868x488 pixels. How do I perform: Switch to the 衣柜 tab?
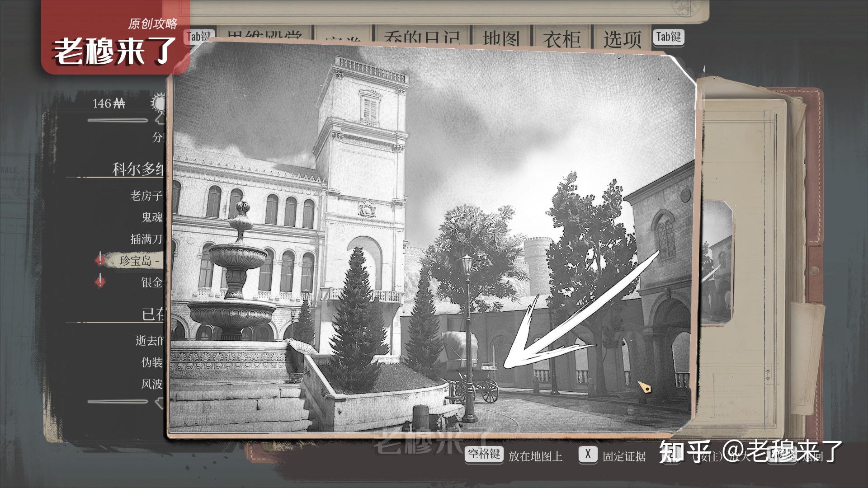[562, 39]
